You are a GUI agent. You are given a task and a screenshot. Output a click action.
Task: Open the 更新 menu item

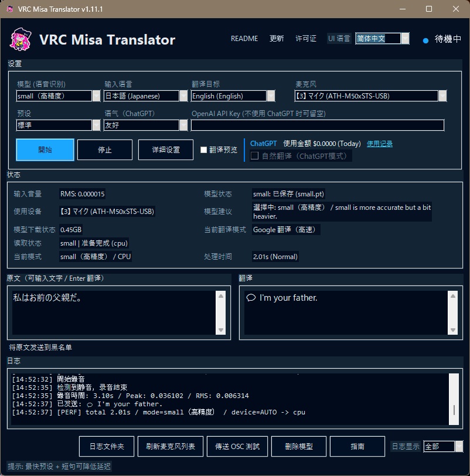(x=277, y=39)
